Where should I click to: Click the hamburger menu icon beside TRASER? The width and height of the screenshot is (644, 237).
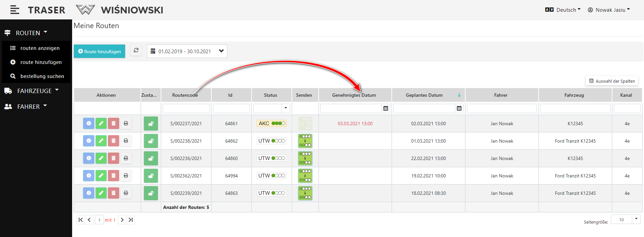(x=14, y=10)
